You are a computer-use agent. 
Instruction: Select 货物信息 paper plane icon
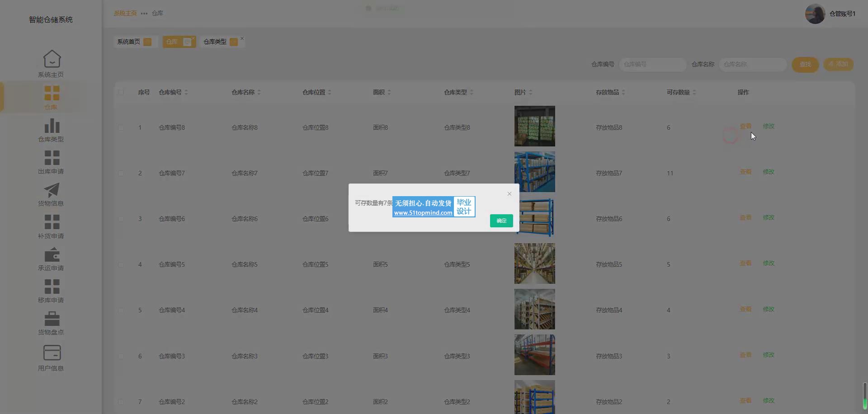click(52, 190)
